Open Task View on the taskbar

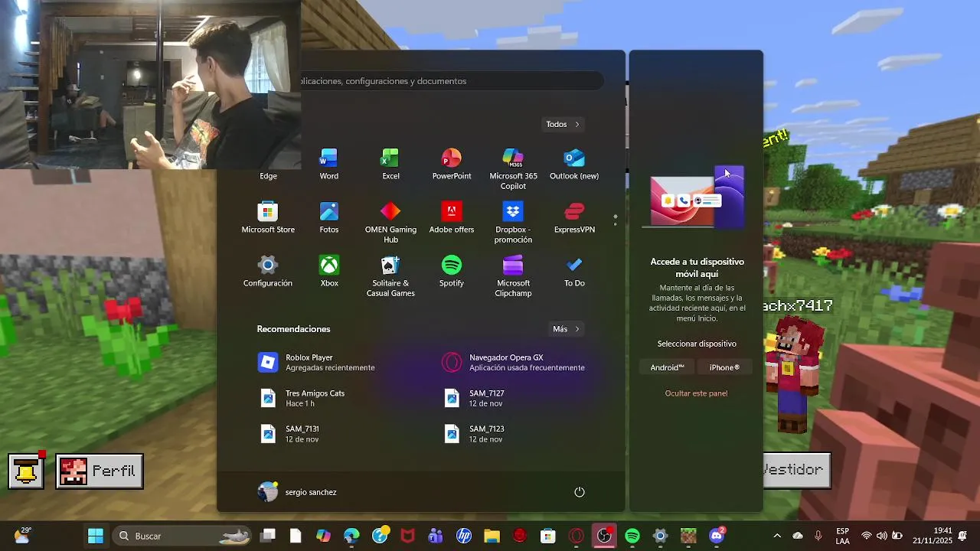point(267,536)
